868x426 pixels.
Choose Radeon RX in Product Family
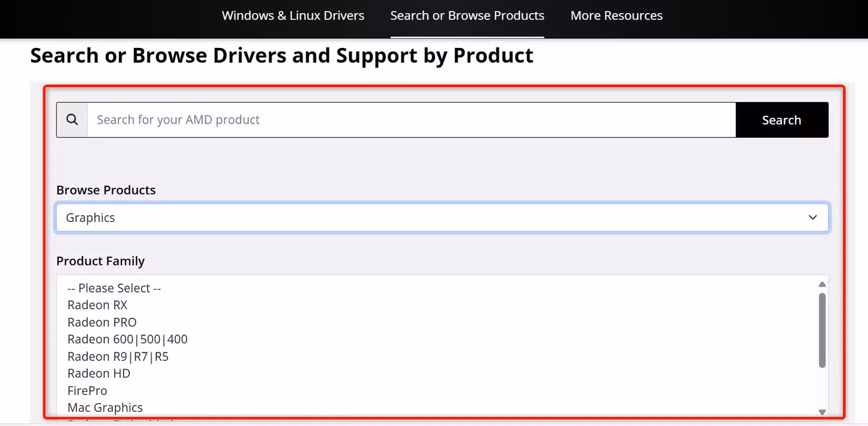coord(97,305)
